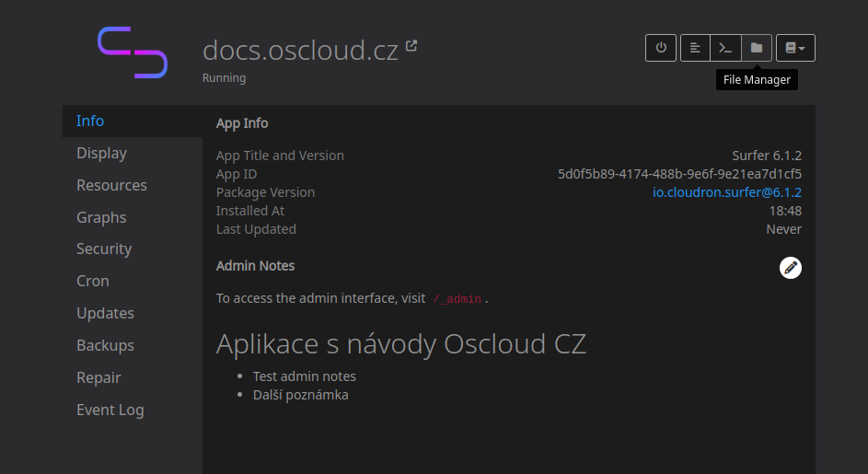Open the Backups section

point(105,345)
